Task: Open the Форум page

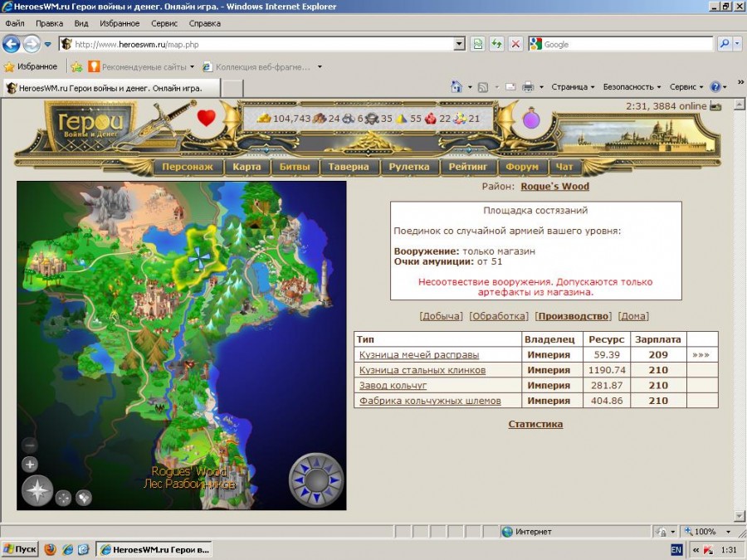Action: pyautogui.click(x=522, y=167)
